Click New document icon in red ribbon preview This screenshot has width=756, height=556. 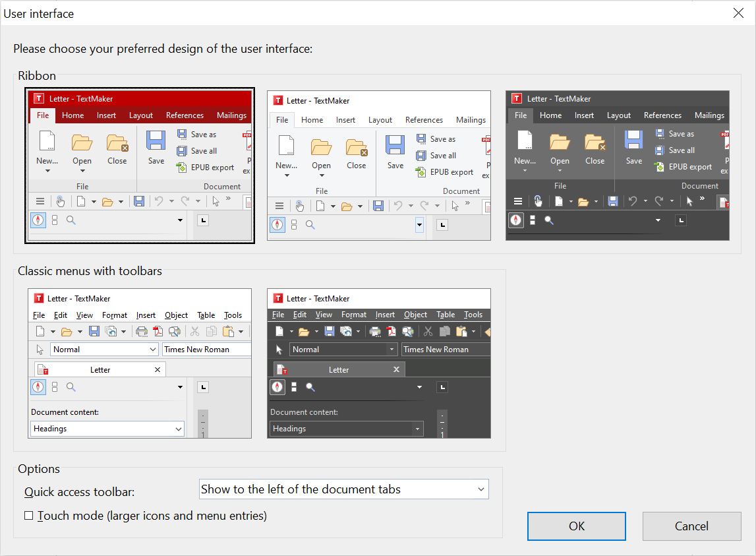point(47,141)
